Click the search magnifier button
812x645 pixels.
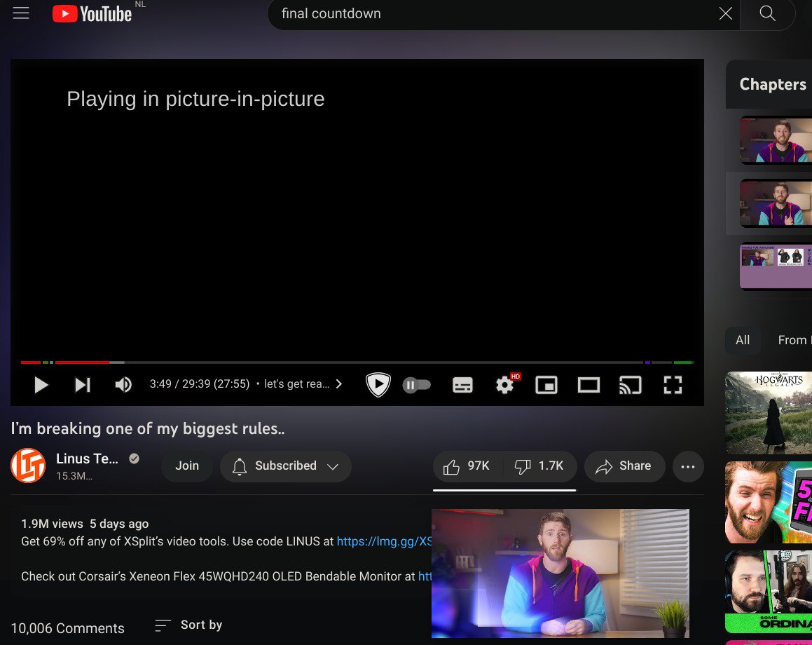click(767, 14)
